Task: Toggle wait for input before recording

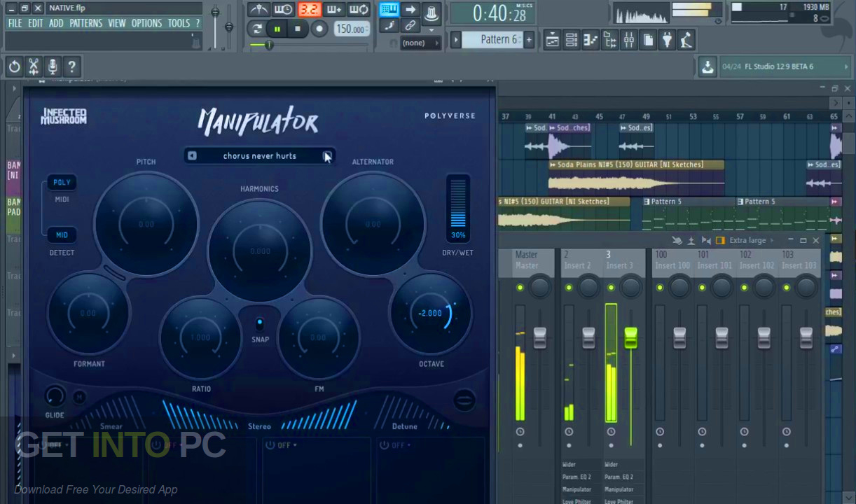Action: 284,10
